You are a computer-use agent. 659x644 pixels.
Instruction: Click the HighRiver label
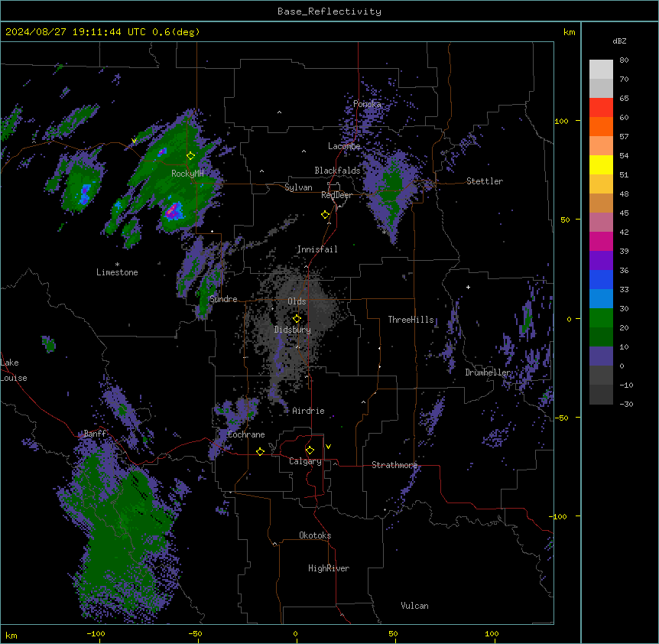click(x=329, y=568)
